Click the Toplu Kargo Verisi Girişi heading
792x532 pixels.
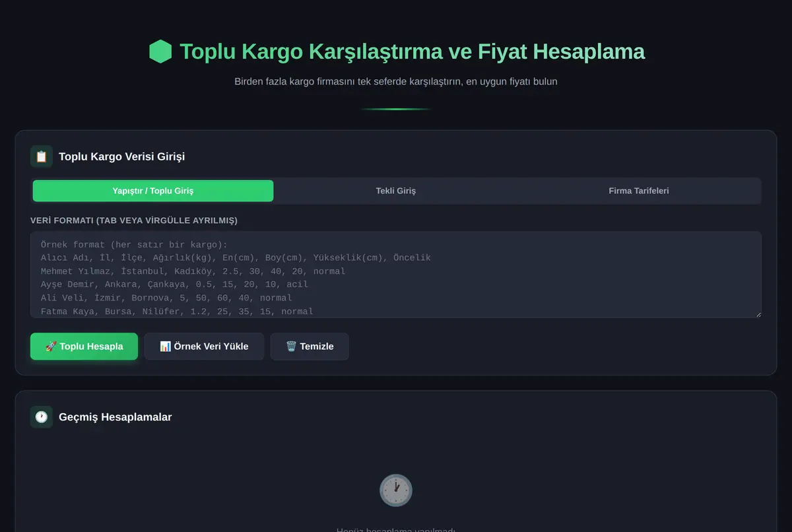[x=121, y=156]
